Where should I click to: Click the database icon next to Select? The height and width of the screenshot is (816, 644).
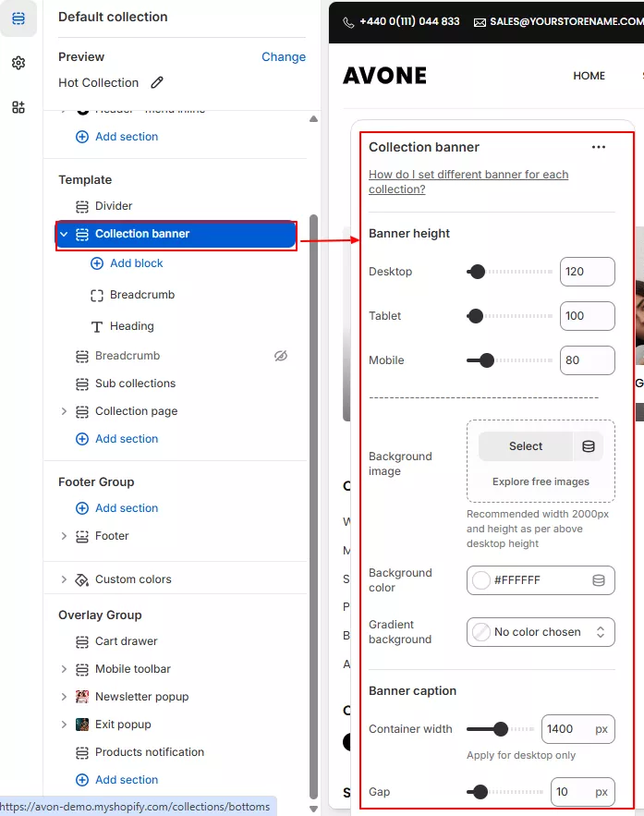coord(589,446)
